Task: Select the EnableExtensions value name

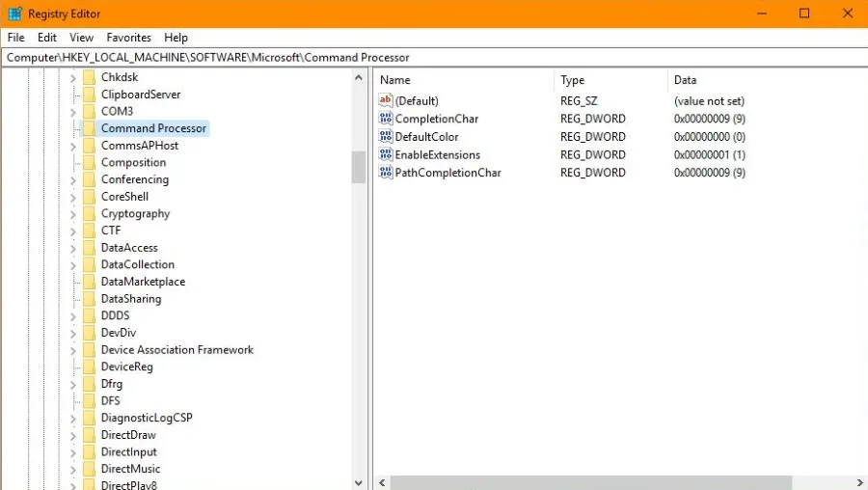Action: [437, 154]
